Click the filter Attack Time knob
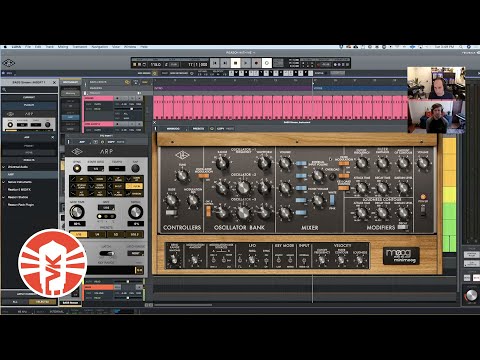Image resolution: width=480 pixels, height=360 pixels. point(361,188)
